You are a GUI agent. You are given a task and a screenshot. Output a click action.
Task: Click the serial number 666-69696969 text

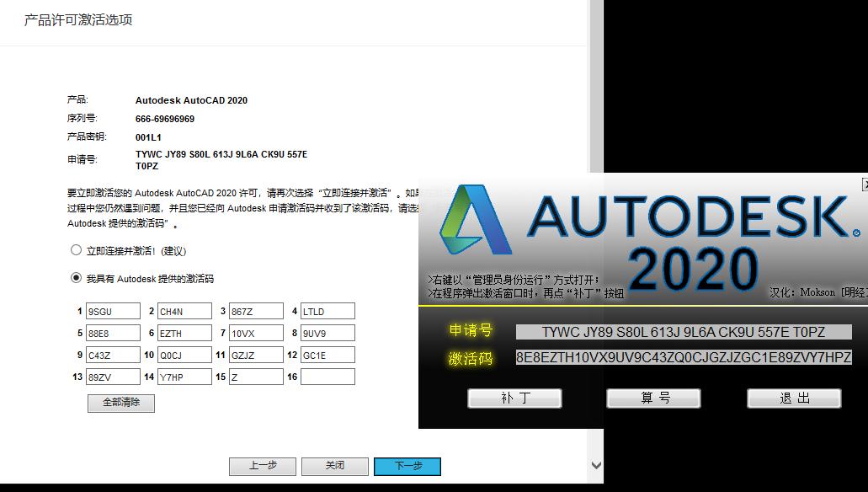click(x=165, y=118)
